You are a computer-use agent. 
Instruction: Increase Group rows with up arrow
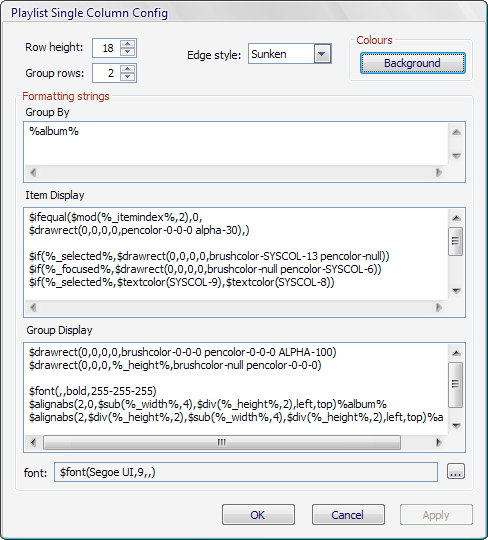(x=127, y=69)
